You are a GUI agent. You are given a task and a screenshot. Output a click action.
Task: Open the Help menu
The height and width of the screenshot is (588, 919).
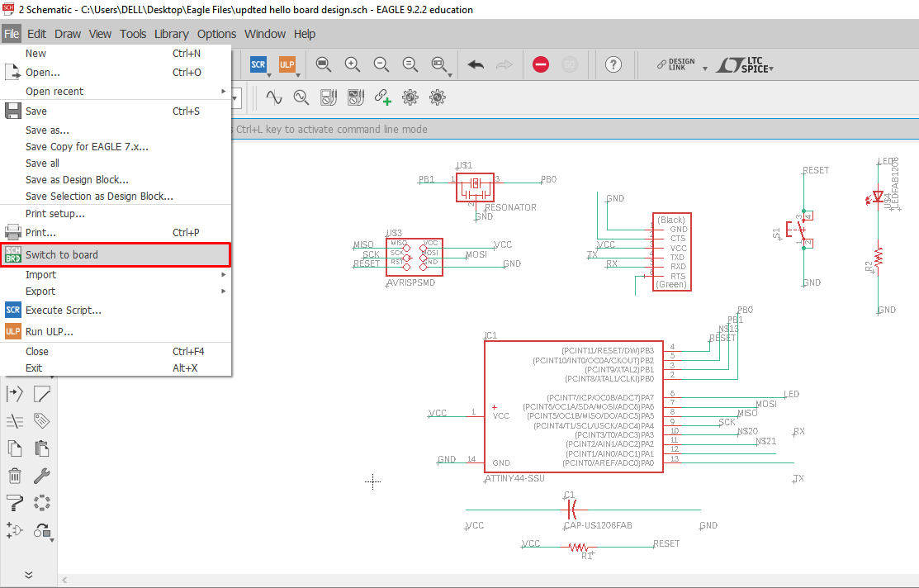(305, 34)
